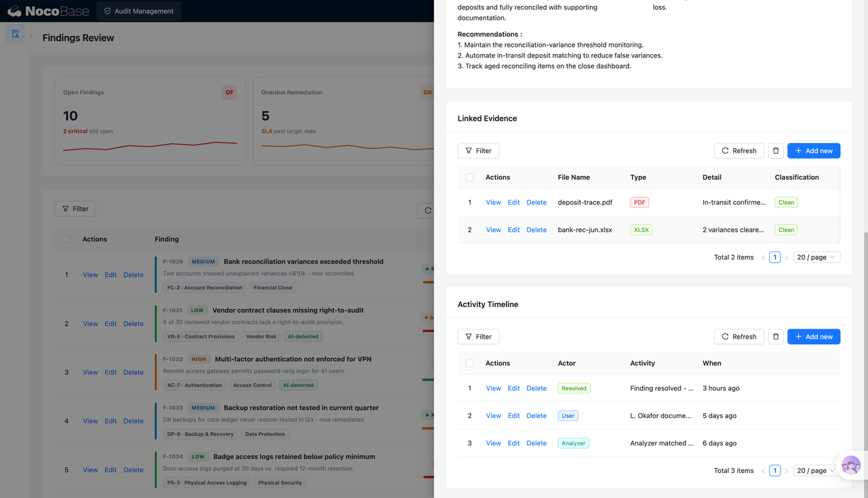Go to page 1 in Linked Evidence pagination
868x498 pixels.
pos(774,257)
